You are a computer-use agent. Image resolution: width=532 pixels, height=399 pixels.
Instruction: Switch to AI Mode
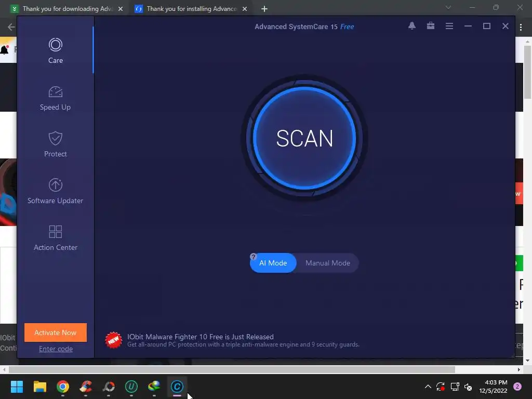pyautogui.click(x=273, y=263)
